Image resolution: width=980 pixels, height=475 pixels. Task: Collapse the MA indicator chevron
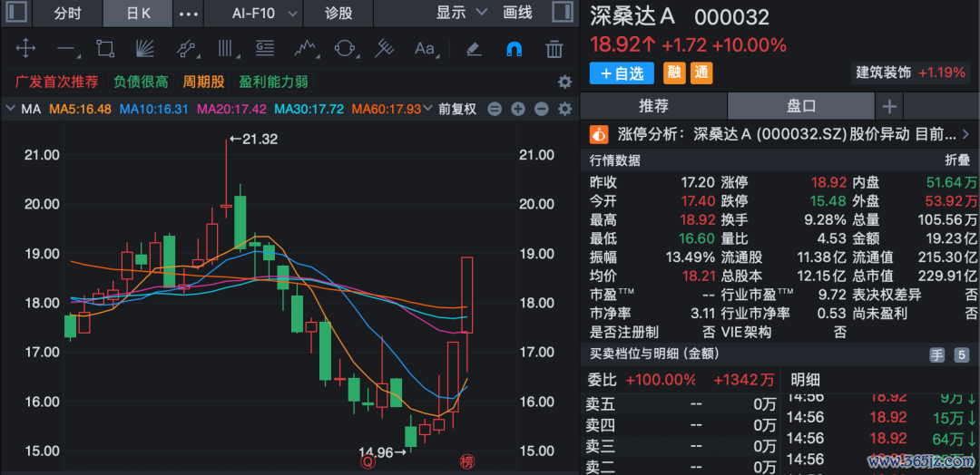pyautogui.click(x=10, y=109)
